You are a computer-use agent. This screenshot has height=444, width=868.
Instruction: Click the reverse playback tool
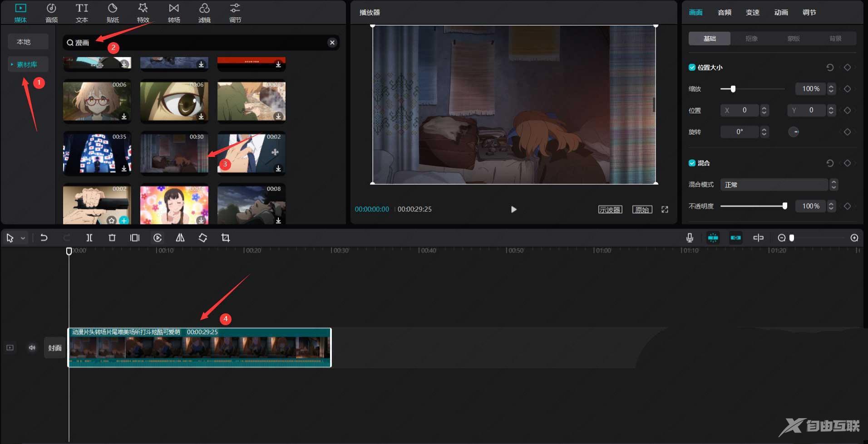158,238
